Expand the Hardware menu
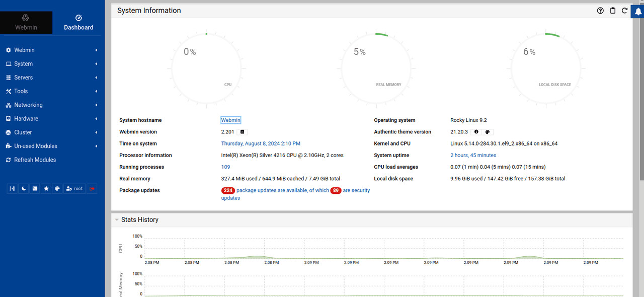Viewport: 644px width, 297px height. pyautogui.click(x=26, y=119)
